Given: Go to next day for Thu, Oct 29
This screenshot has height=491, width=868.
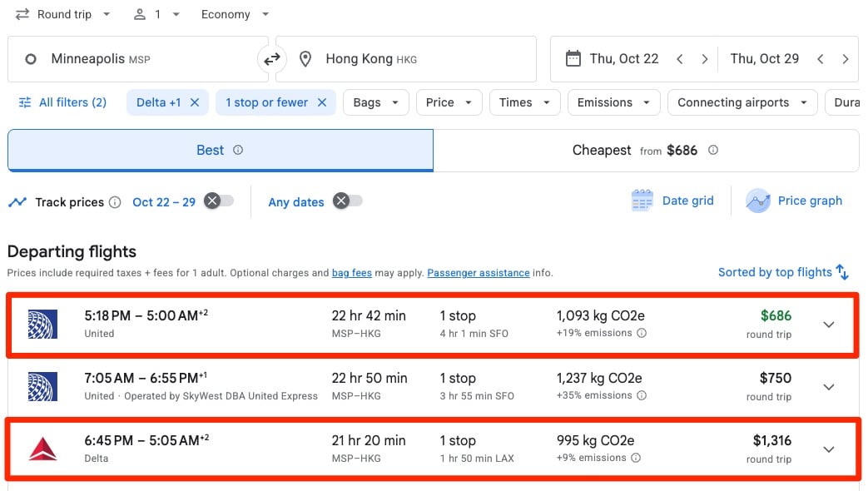Looking at the screenshot, I should tap(846, 59).
